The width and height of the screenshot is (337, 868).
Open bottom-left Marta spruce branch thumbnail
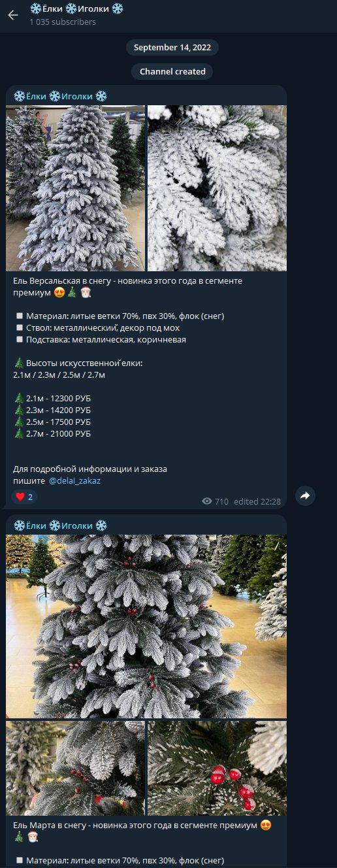pos(76,768)
